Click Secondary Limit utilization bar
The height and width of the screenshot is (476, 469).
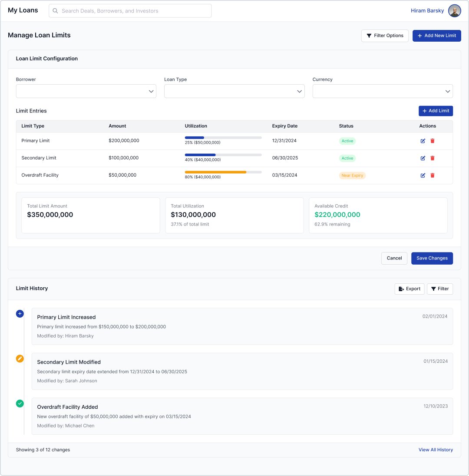pos(223,155)
